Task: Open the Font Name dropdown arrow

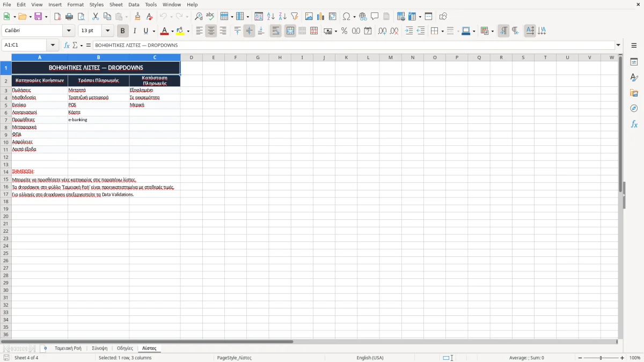Action: 69,31
